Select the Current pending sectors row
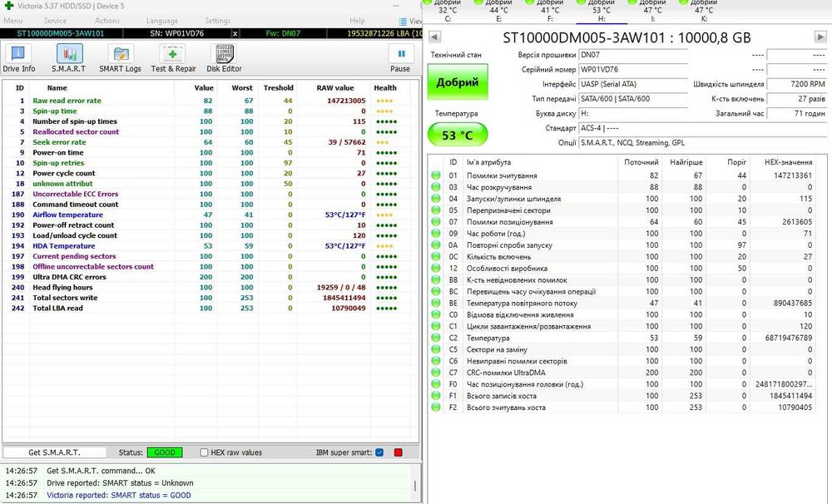 click(x=207, y=256)
